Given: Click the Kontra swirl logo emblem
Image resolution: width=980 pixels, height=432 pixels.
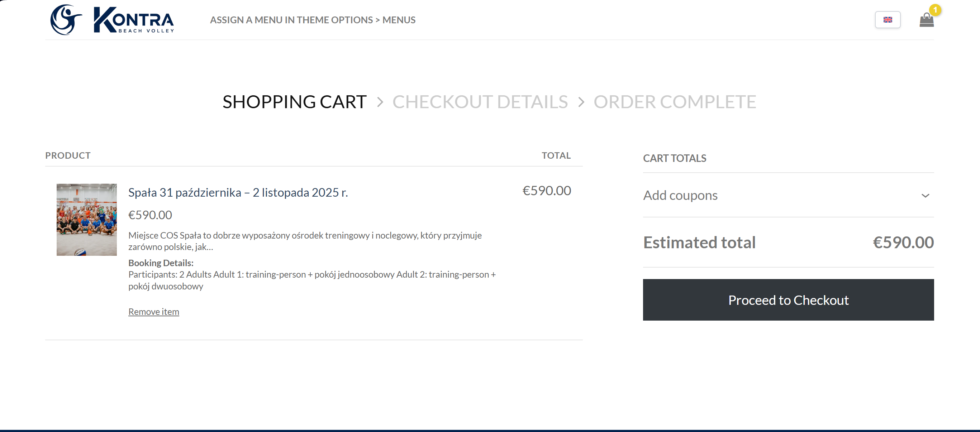Looking at the screenshot, I should [66, 20].
